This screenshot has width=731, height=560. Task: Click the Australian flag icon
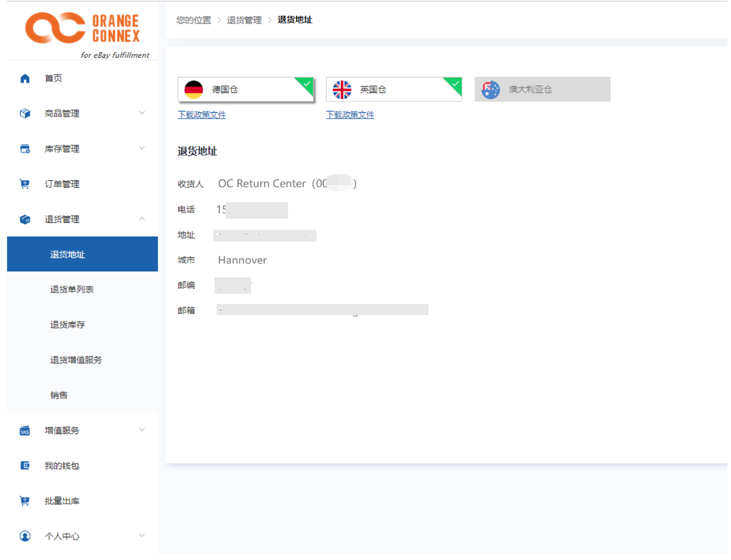click(x=490, y=89)
